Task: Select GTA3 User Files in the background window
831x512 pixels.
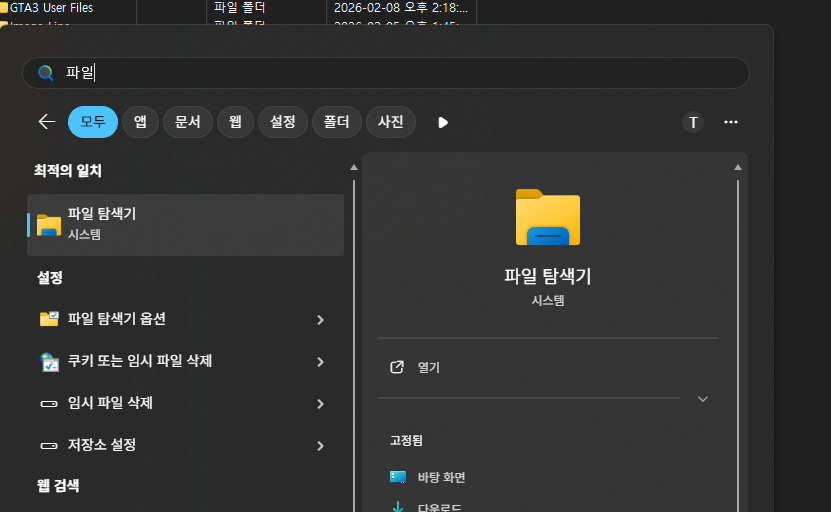Action: pyautogui.click(x=51, y=7)
